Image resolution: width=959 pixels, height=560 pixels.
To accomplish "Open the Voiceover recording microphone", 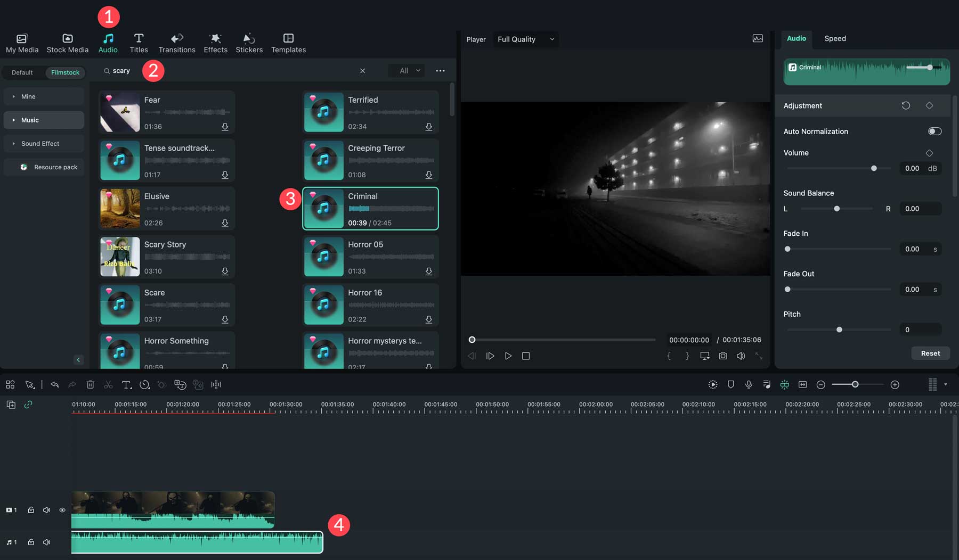I will [x=749, y=384].
